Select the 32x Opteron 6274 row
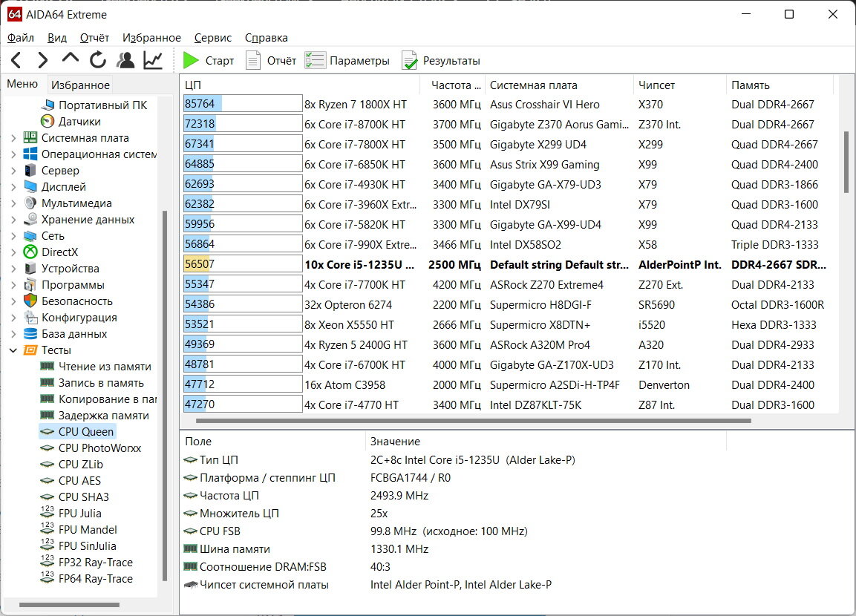 [508, 304]
